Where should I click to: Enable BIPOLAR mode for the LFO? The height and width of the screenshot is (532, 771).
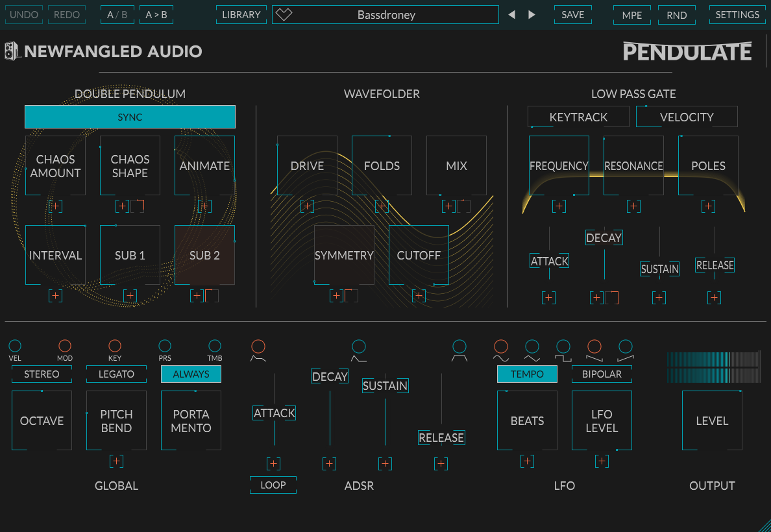click(602, 374)
